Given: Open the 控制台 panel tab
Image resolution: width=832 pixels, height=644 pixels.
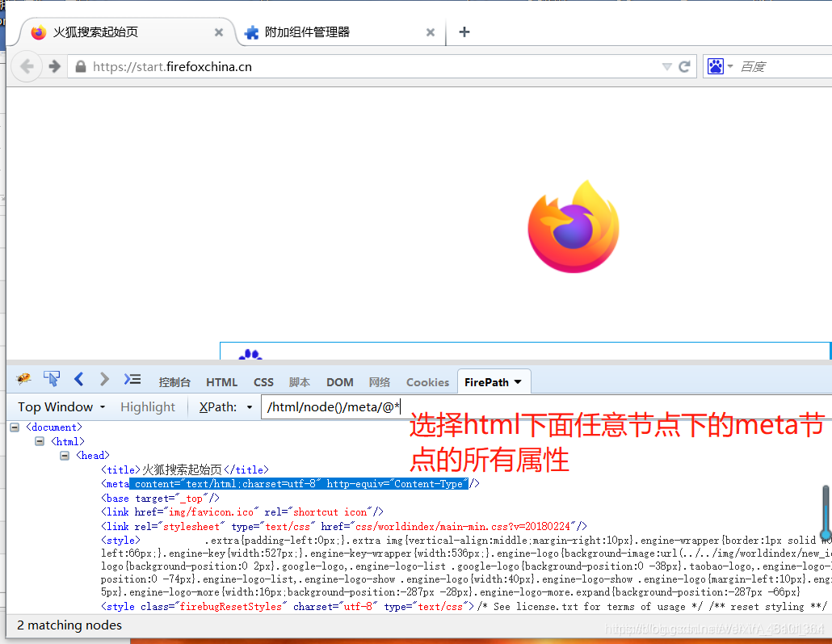Looking at the screenshot, I should tap(174, 382).
